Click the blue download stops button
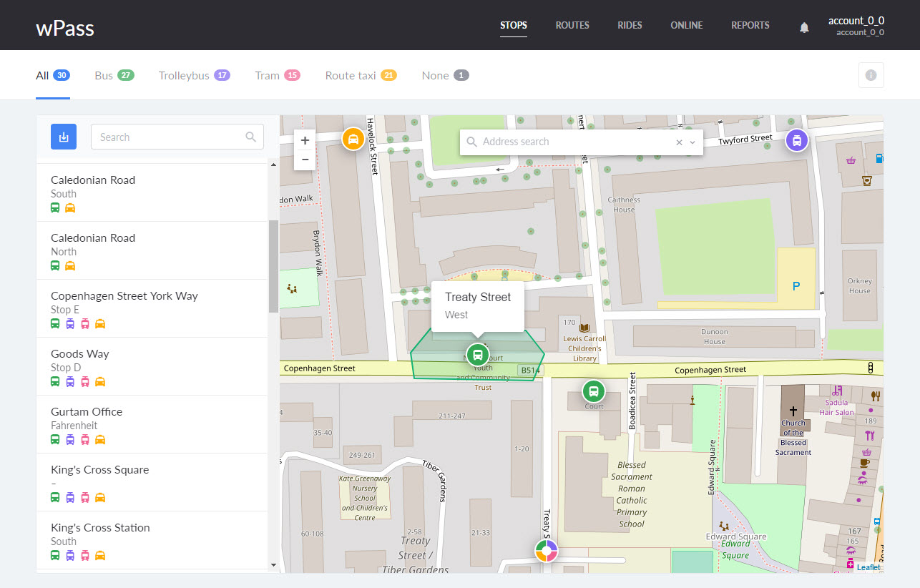This screenshot has width=920, height=588. point(64,137)
